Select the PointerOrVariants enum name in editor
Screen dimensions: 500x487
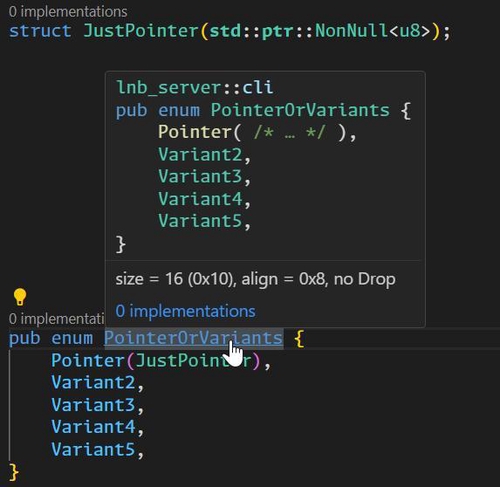pos(194,338)
